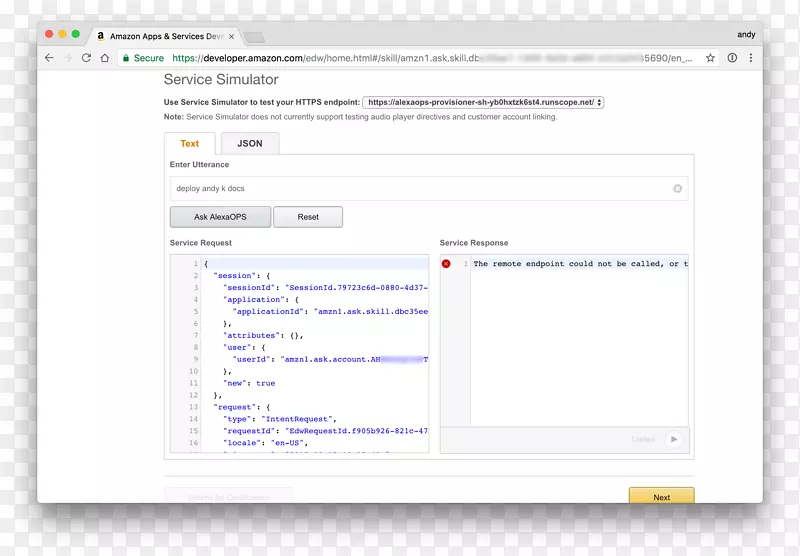The width and height of the screenshot is (800, 556).
Task: Click the red error icon in Service Response
Action: tap(446, 264)
